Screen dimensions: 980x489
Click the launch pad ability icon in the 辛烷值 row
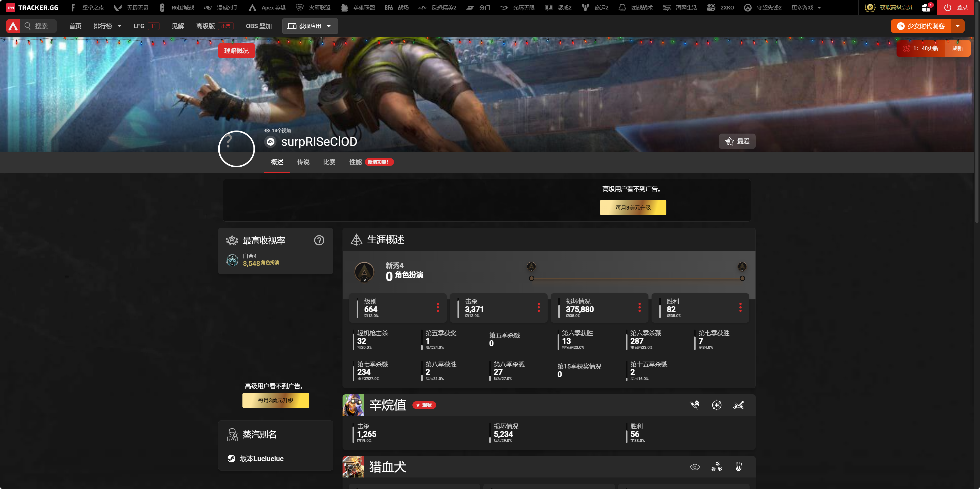pyautogui.click(x=738, y=405)
